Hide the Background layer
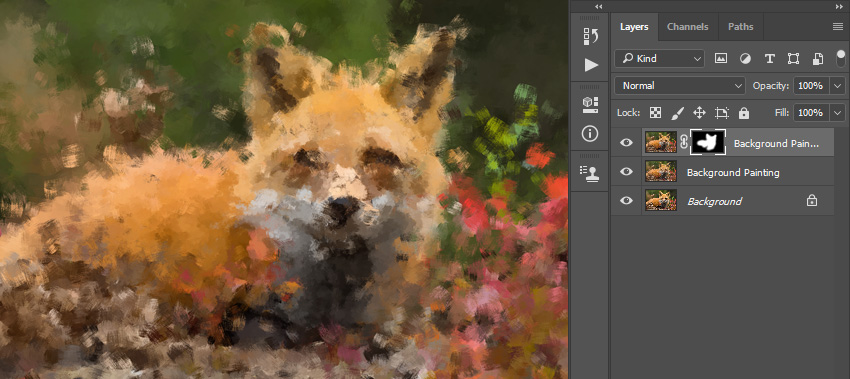Viewport: 850px width, 379px height. point(626,200)
